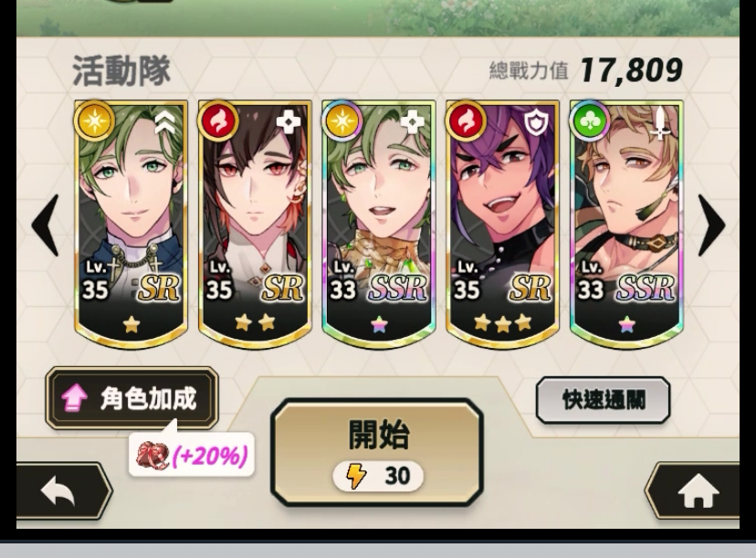Click the light element icon on first card

(95, 121)
